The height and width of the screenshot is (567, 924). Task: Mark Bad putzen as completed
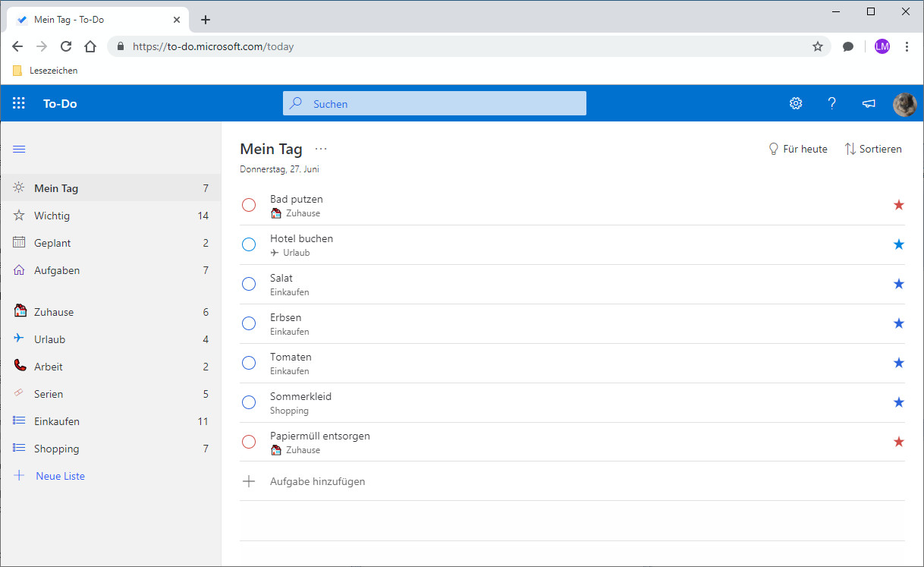(x=249, y=205)
